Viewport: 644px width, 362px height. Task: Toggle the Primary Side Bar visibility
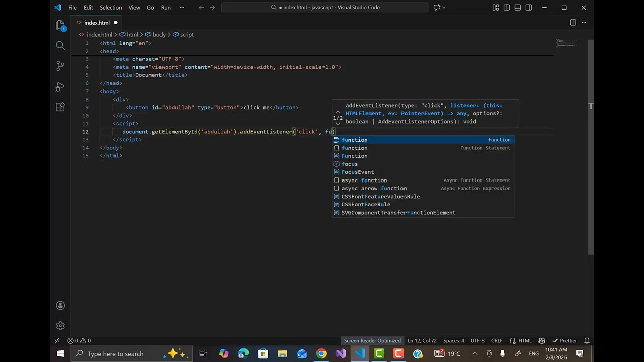click(507, 7)
